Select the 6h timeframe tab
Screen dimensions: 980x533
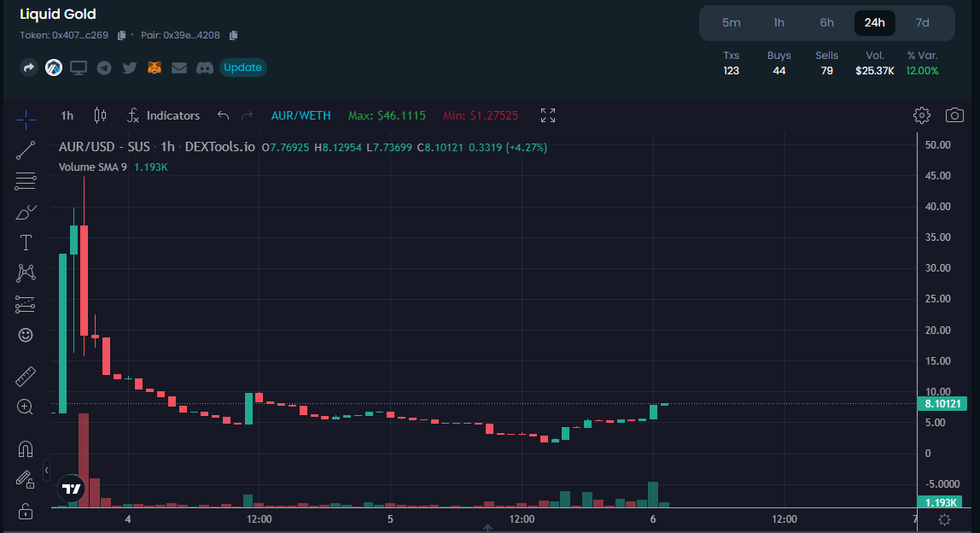827,23
